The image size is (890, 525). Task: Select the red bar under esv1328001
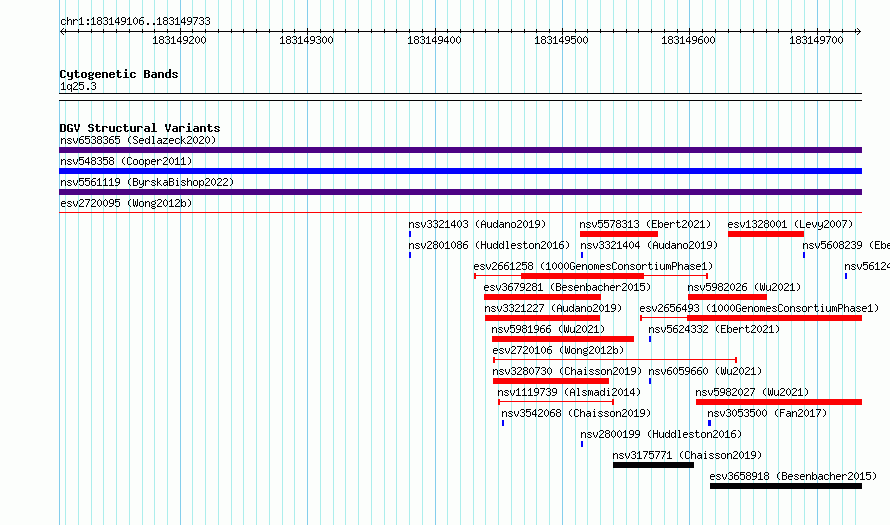[766, 234]
